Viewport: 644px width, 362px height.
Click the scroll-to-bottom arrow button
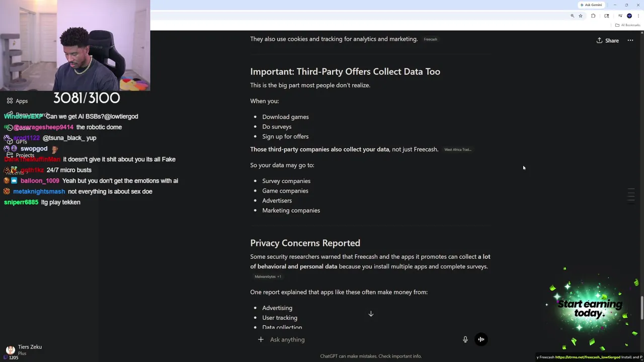[x=371, y=314]
